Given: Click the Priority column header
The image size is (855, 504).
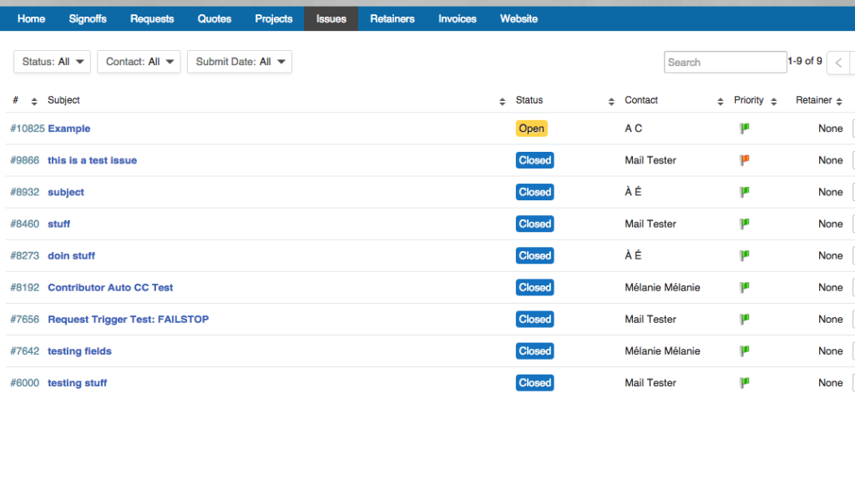Looking at the screenshot, I should [x=749, y=100].
